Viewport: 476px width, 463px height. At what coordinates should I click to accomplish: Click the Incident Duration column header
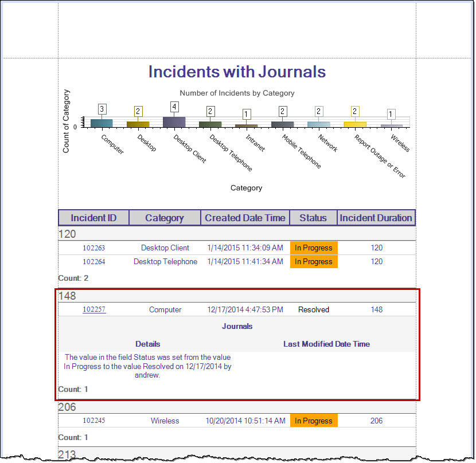tap(376, 218)
